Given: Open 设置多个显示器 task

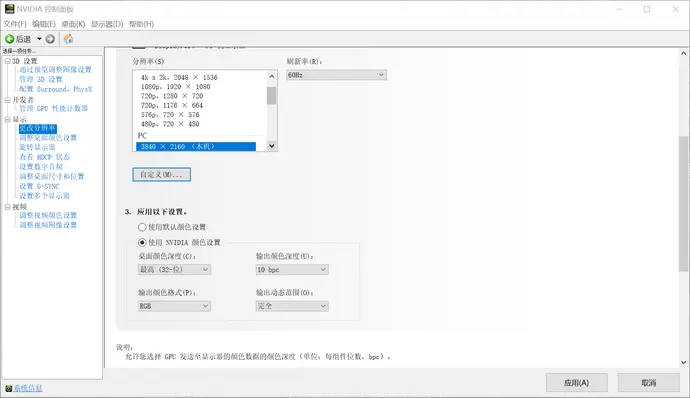Looking at the screenshot, I should click(44, 196).
